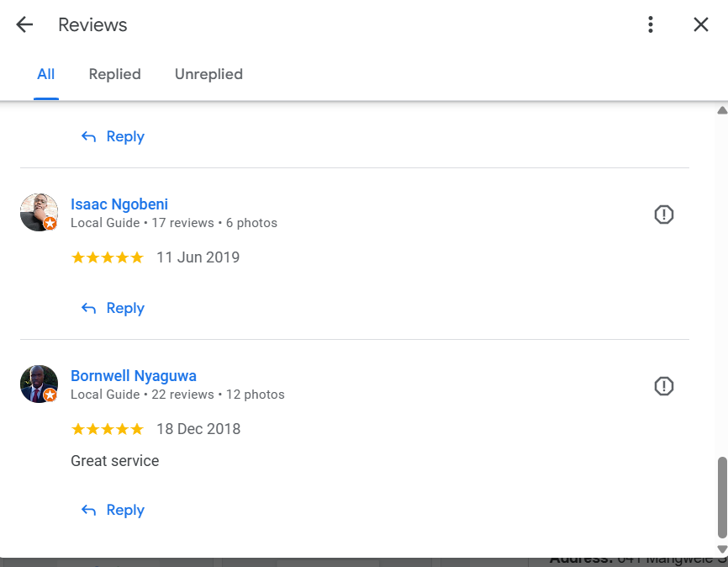Open Isaac Ngobeni's reviewer profile link

(x=119, y=204)
